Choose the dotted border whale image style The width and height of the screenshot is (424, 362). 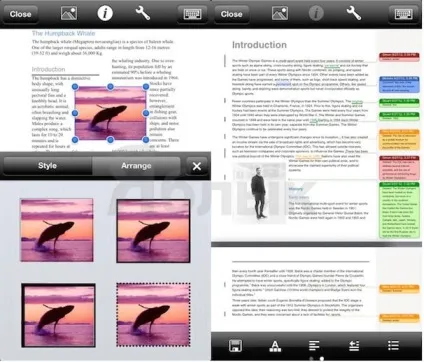point(153,315)
